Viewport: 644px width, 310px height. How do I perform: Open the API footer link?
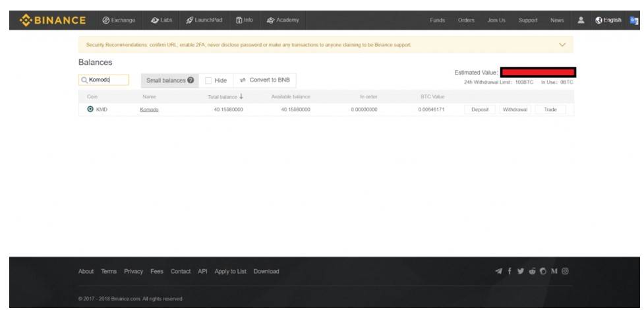(x=202, y=271)
